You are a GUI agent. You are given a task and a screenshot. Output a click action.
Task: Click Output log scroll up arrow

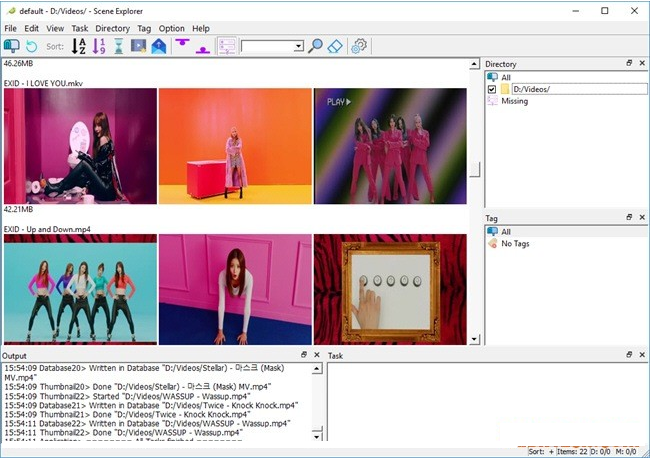(317, 368)
